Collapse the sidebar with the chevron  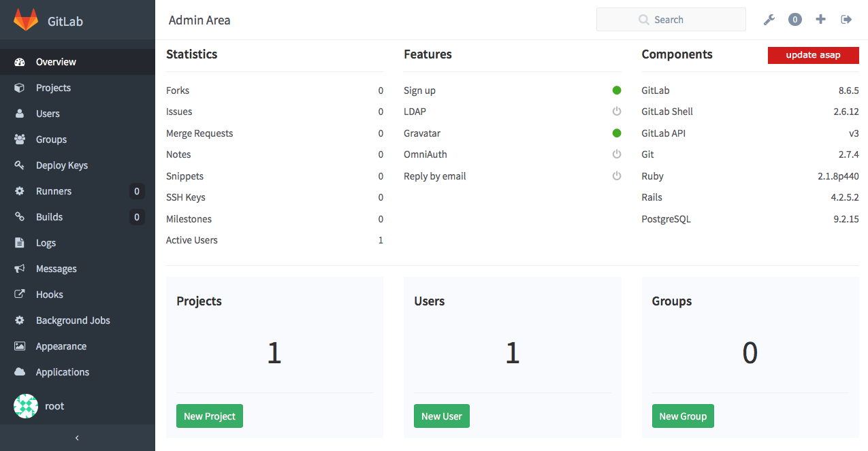point(78,438)
